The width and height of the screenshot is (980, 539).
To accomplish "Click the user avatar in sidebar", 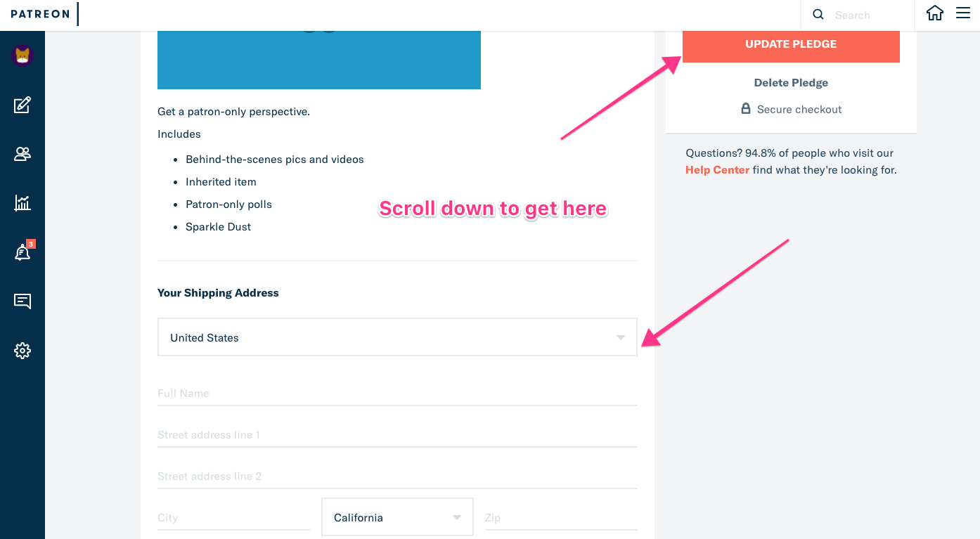I will (x=22, y=56).
